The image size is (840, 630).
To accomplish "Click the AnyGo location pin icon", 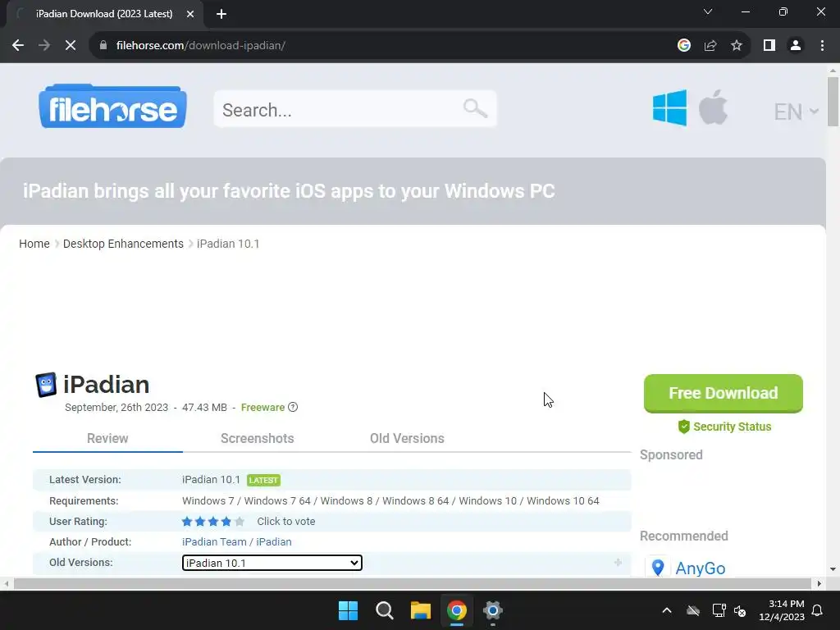I will (658, 568).
